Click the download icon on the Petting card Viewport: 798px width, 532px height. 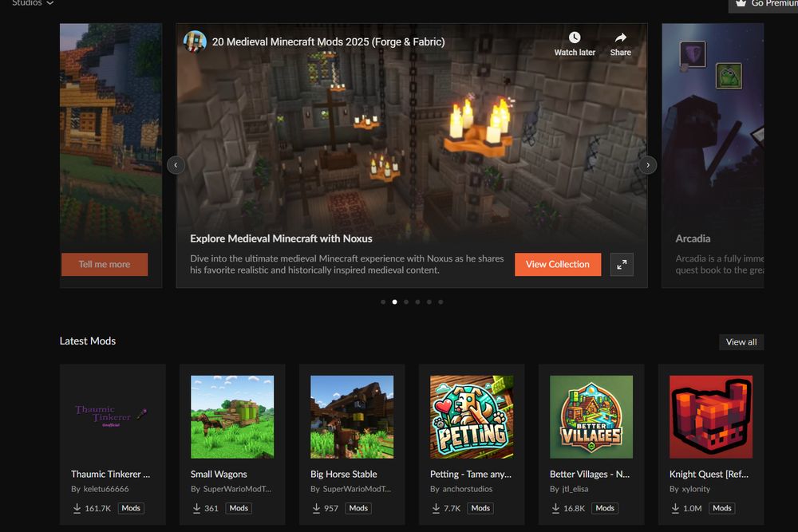click(x=435, y=508)
